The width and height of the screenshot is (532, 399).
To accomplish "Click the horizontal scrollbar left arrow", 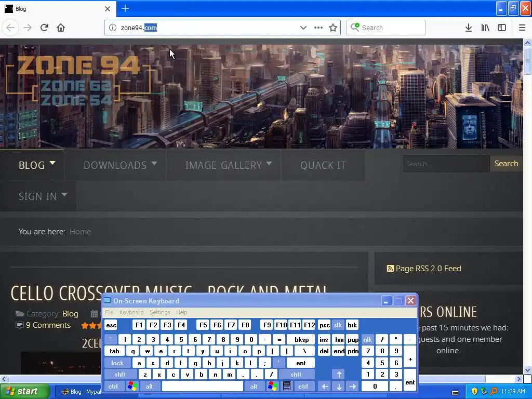I will [x=4, y=379].
